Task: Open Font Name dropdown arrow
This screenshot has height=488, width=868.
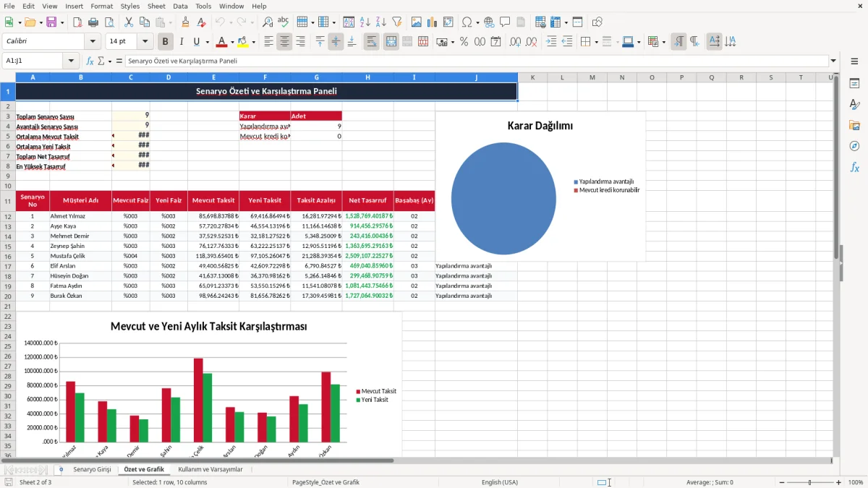Action: pos(93,42)
